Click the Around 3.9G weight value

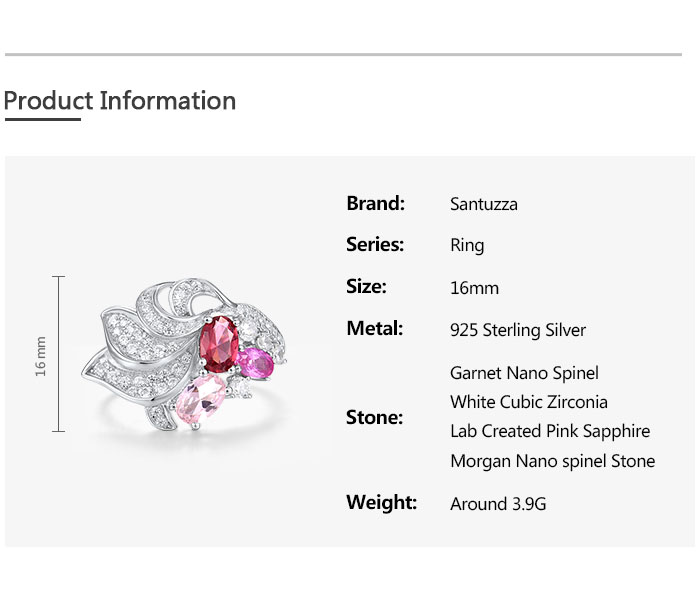coord(498,504)
